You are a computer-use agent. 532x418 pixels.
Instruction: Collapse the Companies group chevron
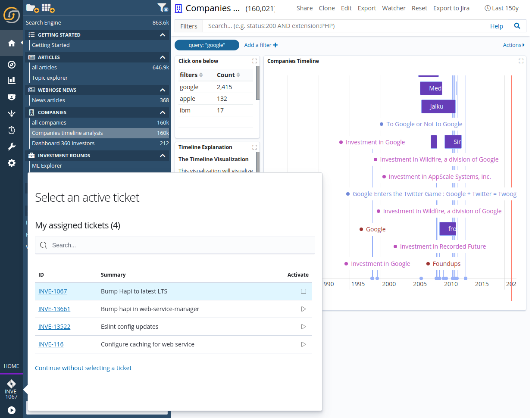pyautogui.click(x=163, y=112)
